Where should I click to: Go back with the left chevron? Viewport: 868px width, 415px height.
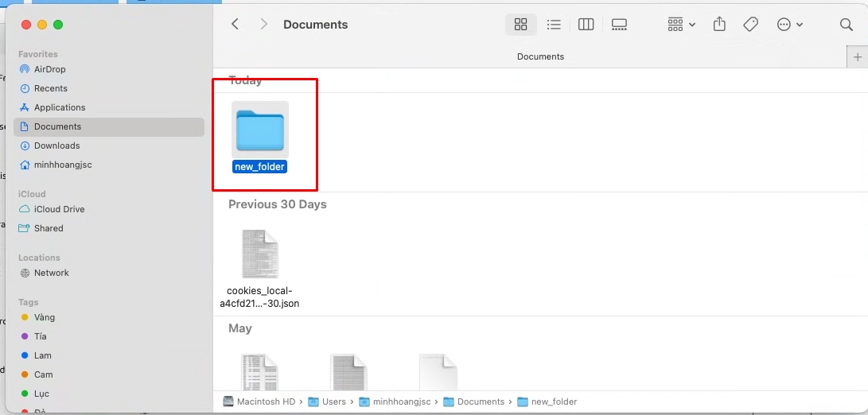click(x=235, y=25)
